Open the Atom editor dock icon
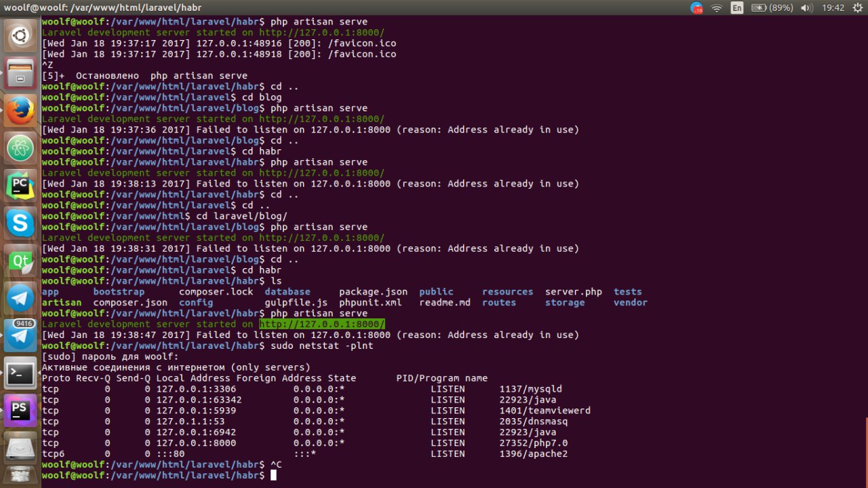Viewport: 868px width, 488px height. coord(20,147)
